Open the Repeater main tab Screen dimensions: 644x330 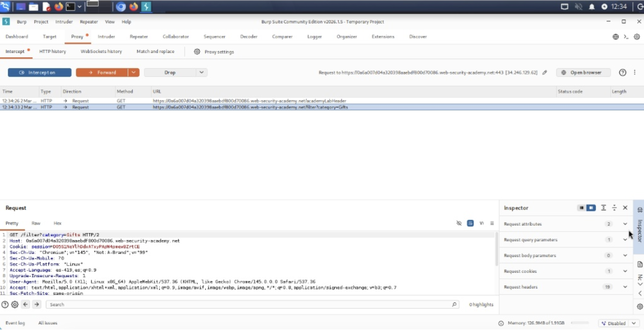pos(139,37)
